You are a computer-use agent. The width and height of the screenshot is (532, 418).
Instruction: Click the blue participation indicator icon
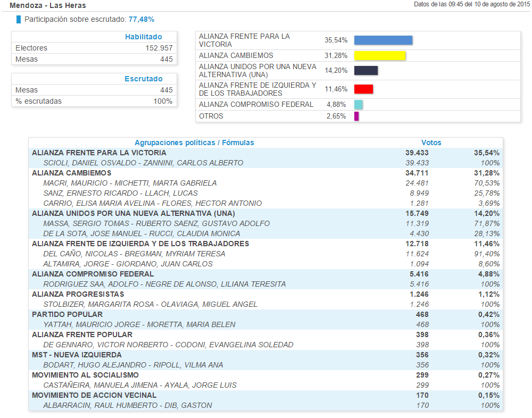point(19,20)
